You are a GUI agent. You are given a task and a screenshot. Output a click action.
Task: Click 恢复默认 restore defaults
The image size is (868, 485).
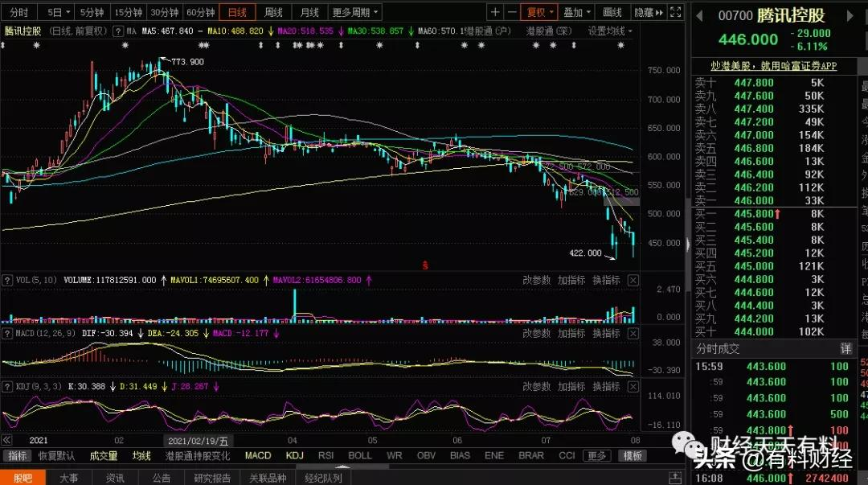coord(56,455)
